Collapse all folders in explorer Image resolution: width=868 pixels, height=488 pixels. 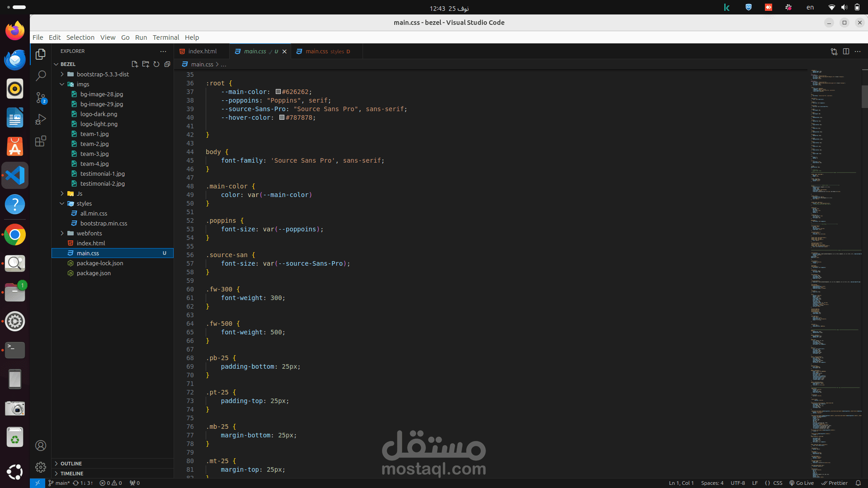(x=167, y=64)
